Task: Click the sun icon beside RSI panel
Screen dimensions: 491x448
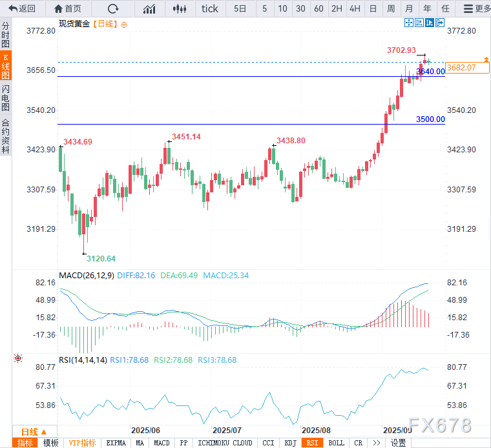Action: tap(18, 358)
